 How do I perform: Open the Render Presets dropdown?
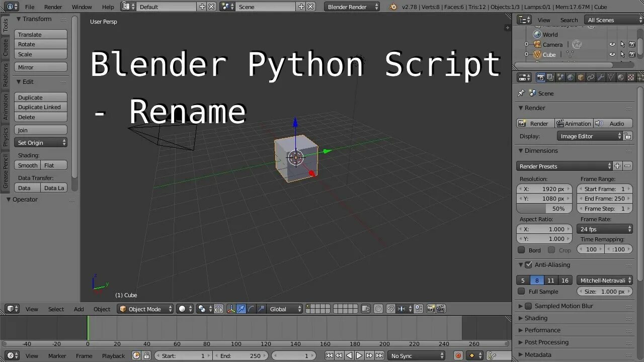point(565,166)
